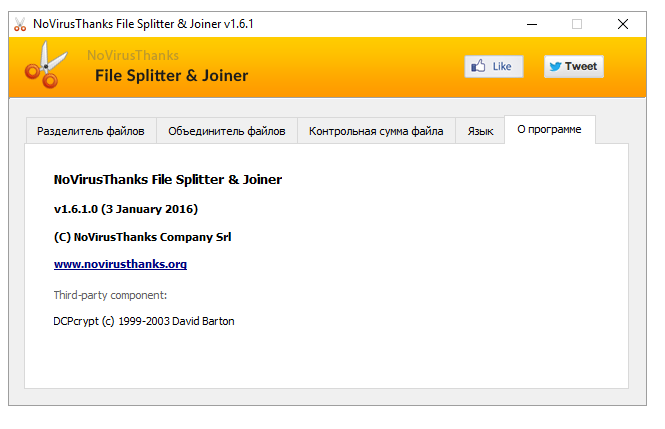Click the DCPcrypt David Barton credit text
665x429 pixels.
[x=143, y=322]
